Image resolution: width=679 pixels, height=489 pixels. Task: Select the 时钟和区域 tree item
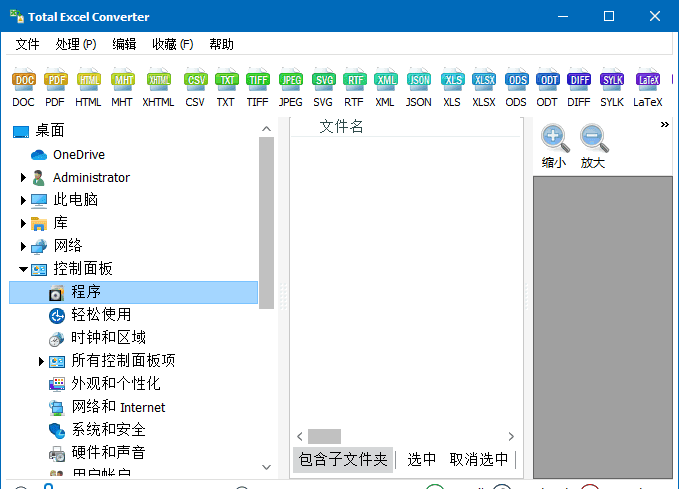(108, 338)
